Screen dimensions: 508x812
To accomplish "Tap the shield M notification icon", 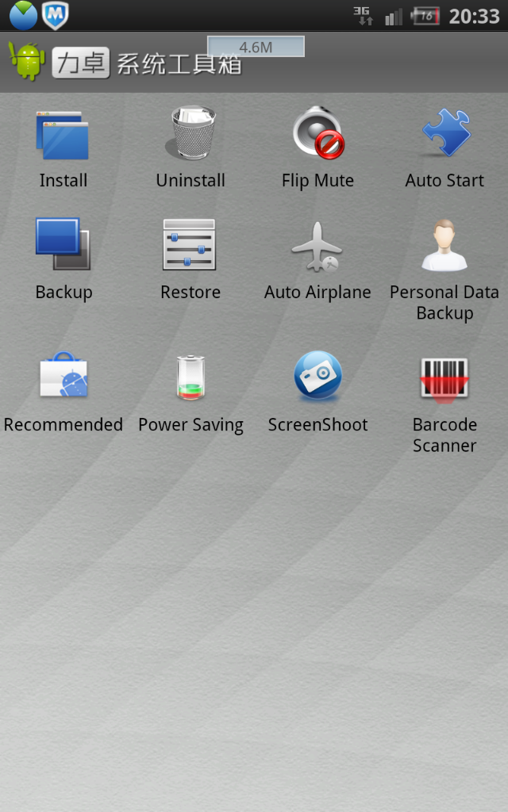I will coord(55,15).
